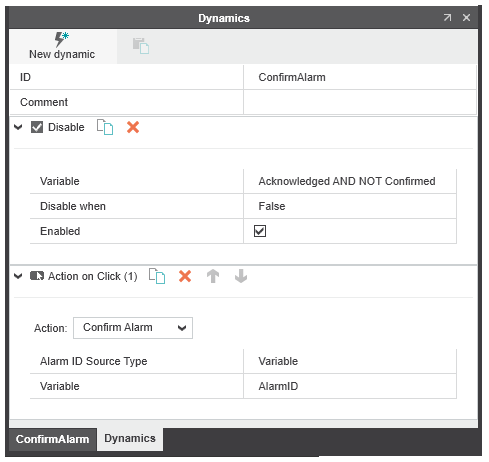Undock the Dynamics panel with arrow icon
Image resolution: width=489 pixels, height=462 pixels.
447,17
